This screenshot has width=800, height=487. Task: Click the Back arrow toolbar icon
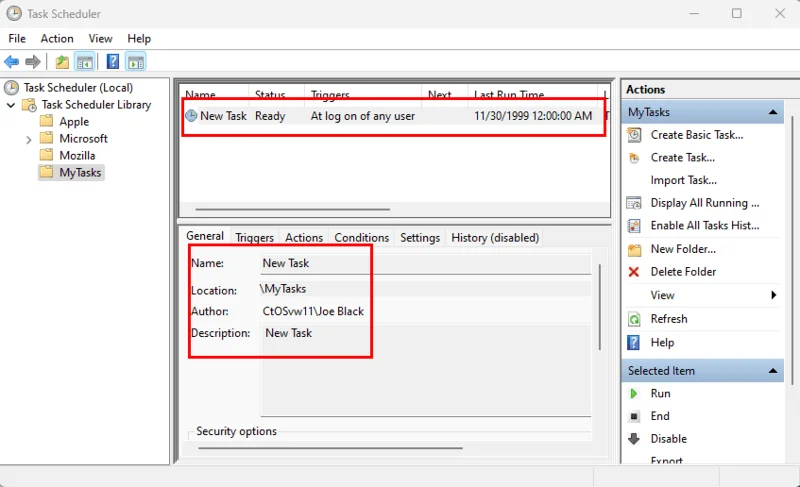(x=12, y=62)
